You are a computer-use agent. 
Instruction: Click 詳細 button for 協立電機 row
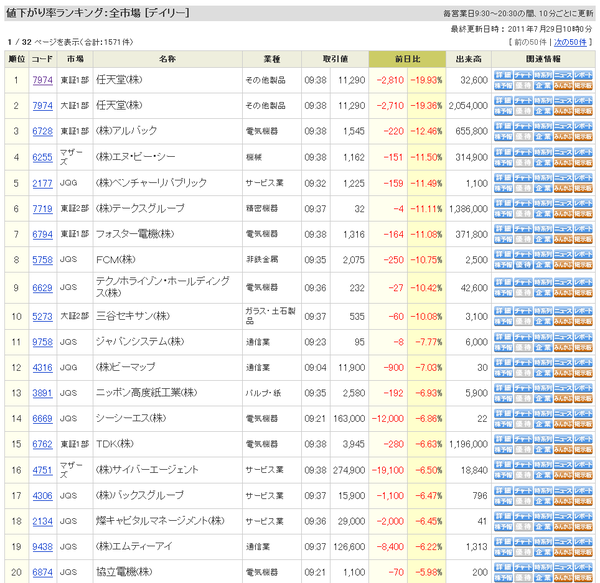point(503,567)
